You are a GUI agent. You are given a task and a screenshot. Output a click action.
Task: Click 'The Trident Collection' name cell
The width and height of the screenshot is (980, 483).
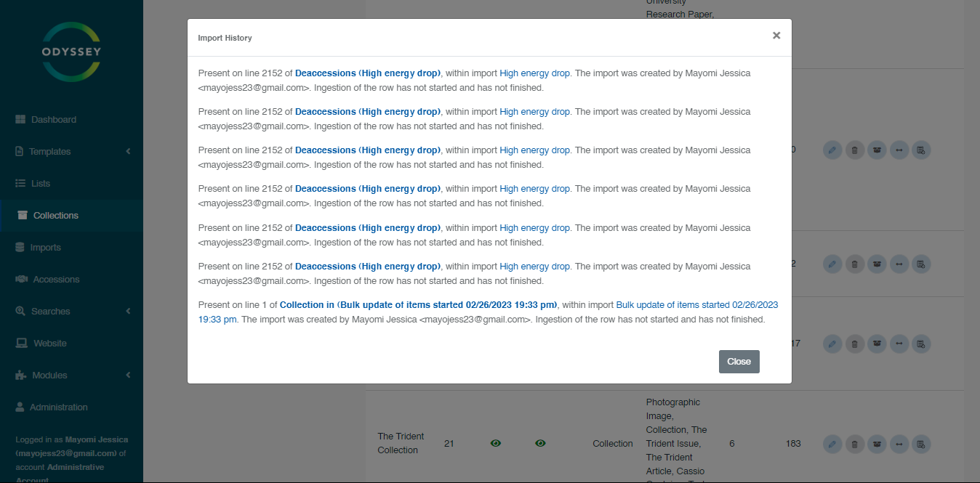(x=401, y=443)
